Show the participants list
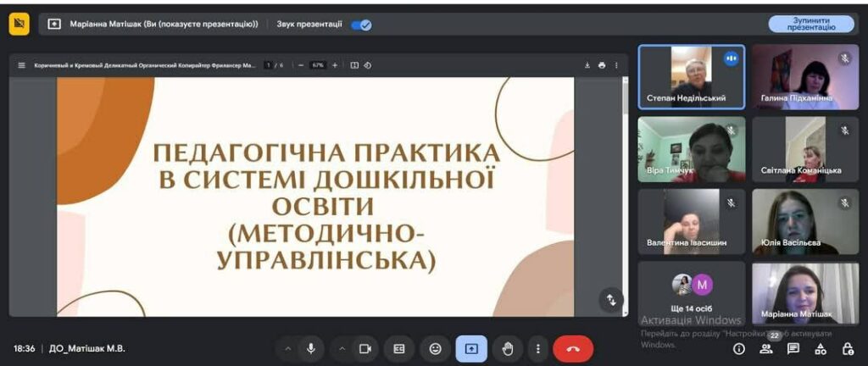The width and height of the screenshot is (868, 366). pyautogui.click(x=766, y=348)
